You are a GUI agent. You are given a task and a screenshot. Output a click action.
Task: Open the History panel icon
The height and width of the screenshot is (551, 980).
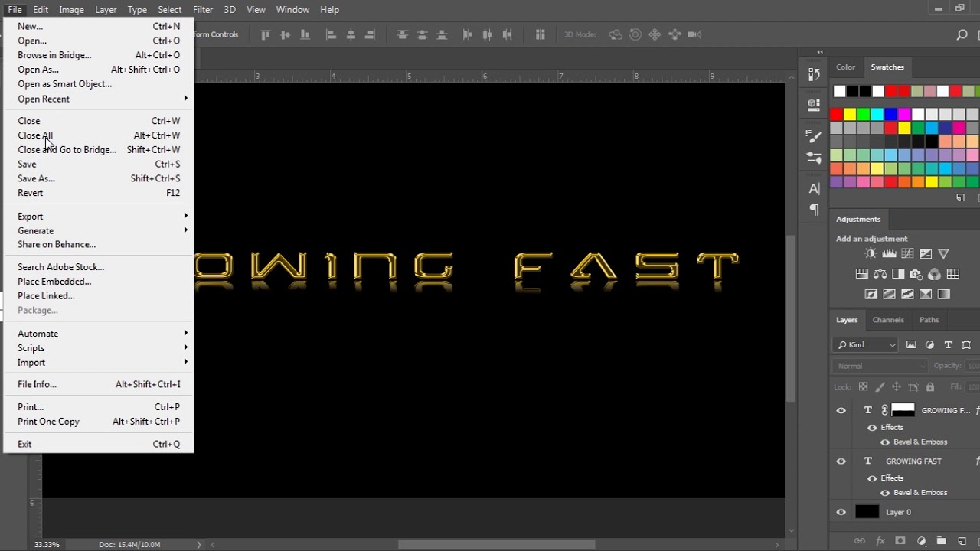point(814,74)
